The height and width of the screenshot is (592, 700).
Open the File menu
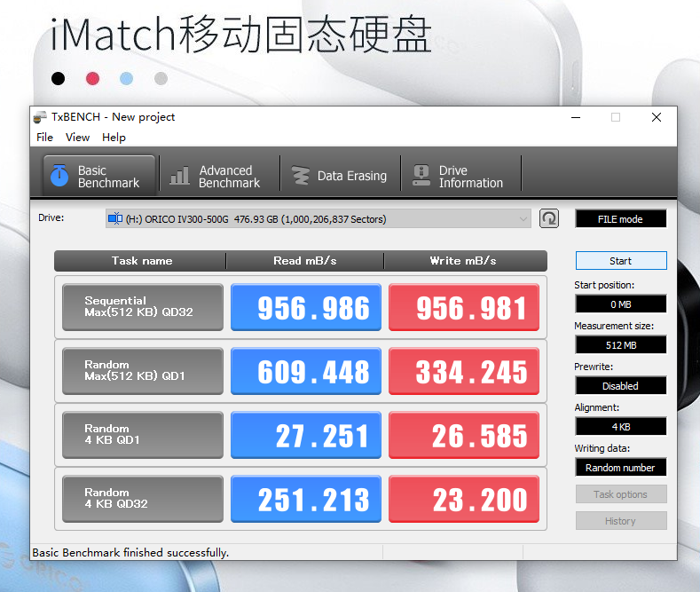click(x=44, y=137)
